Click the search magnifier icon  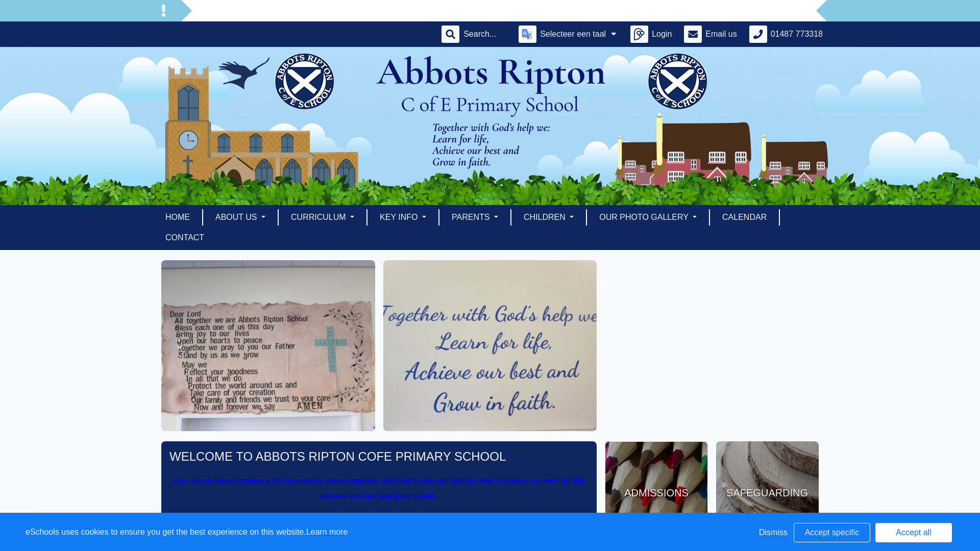450,34
